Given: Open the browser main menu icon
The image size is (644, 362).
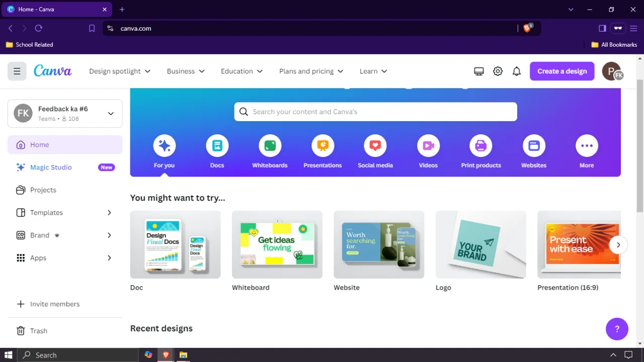Looking at the screenshot, I should (x=634, y=29).
